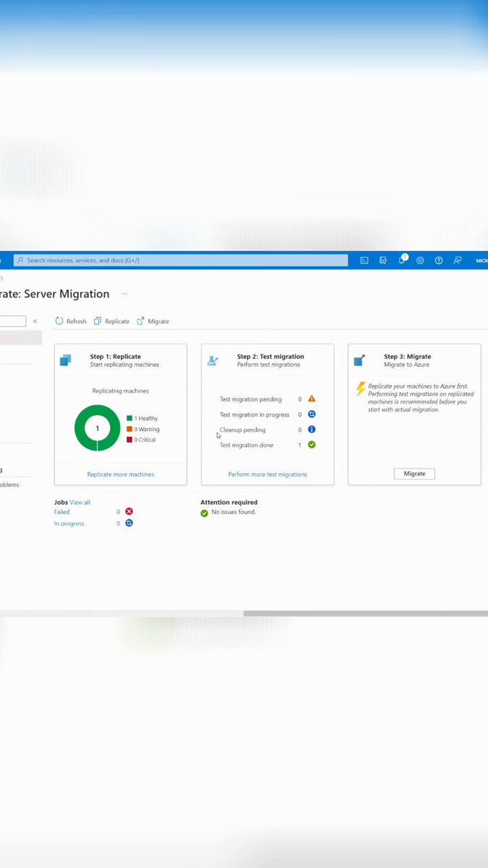Click the Migrate toolbar item
Screen dimensions: 488x868
coord(153,321)
